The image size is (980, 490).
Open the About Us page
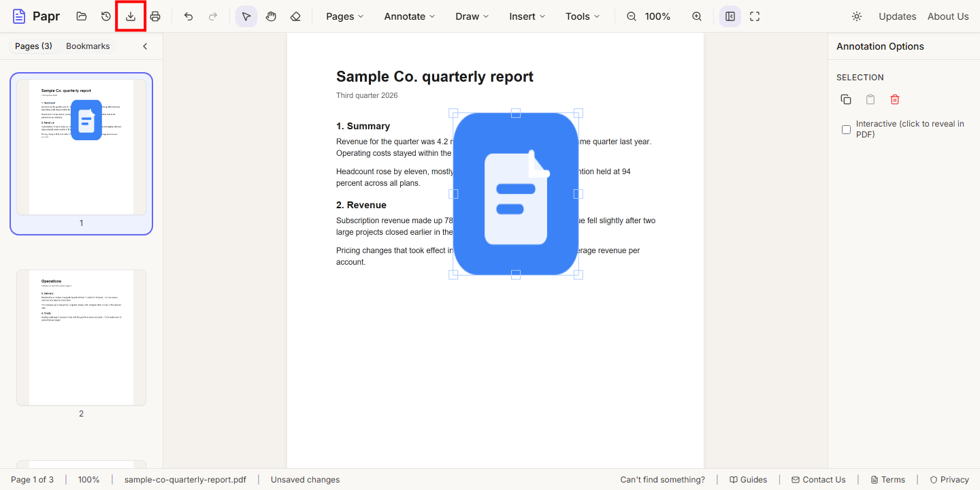click(948, 16)
